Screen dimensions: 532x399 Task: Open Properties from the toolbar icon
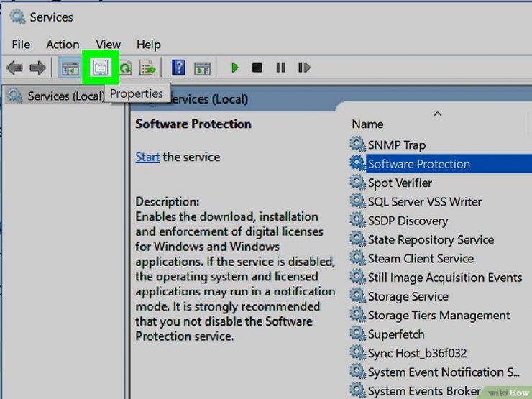coord(101,67)
